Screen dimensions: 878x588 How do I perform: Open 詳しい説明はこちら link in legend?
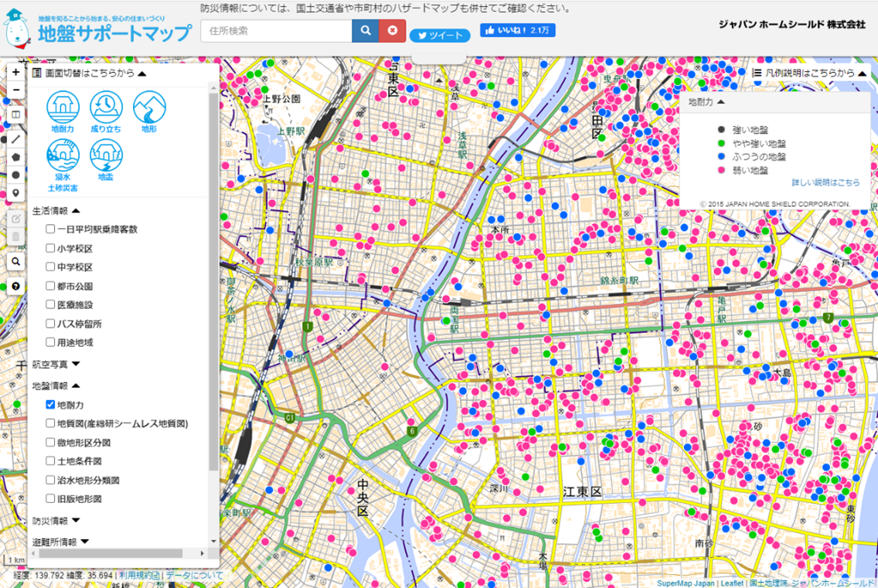pos(825,182)
